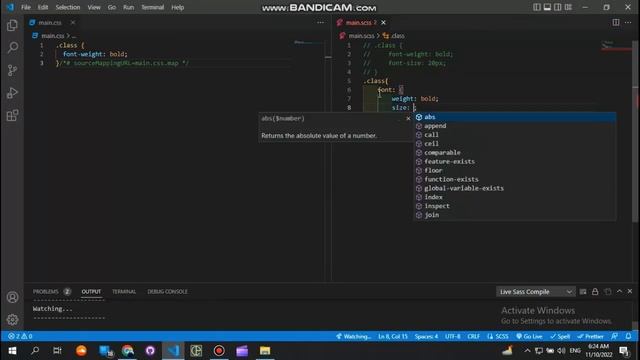This screenshot has height=360, width=640.
Task: Click .class breadcrumb in main.scss
Action: point(394,36)
